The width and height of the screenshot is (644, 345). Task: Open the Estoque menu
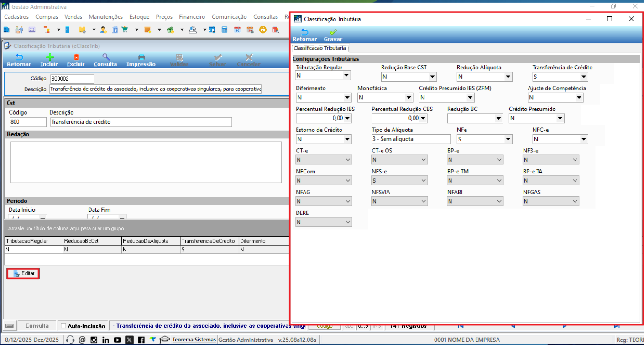(x=139, y=17)
